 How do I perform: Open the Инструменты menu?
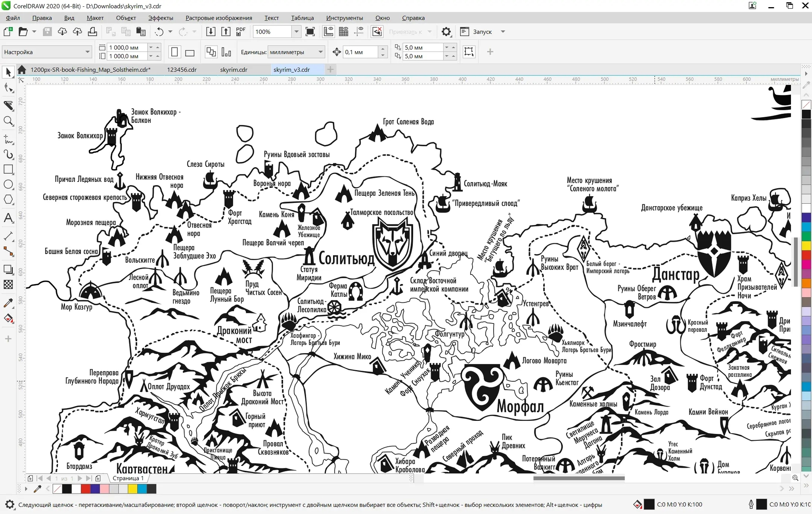[344, 18]
